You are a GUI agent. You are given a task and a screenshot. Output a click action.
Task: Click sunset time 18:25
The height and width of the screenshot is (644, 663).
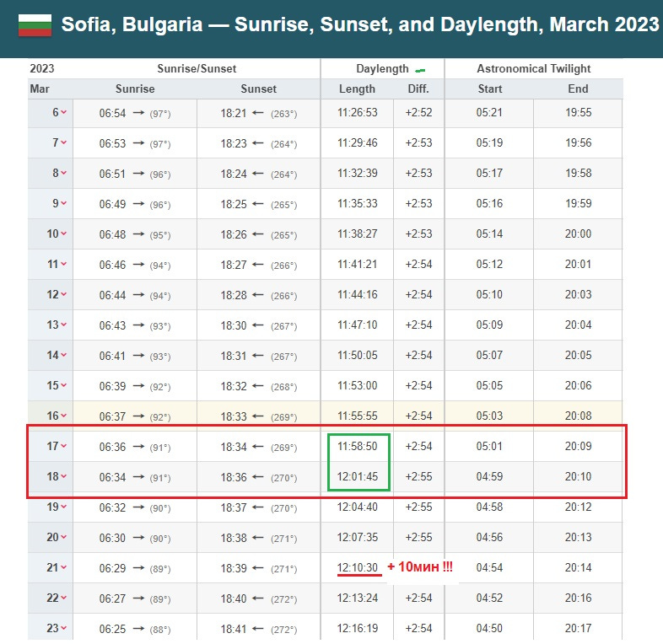click(234, 205)
